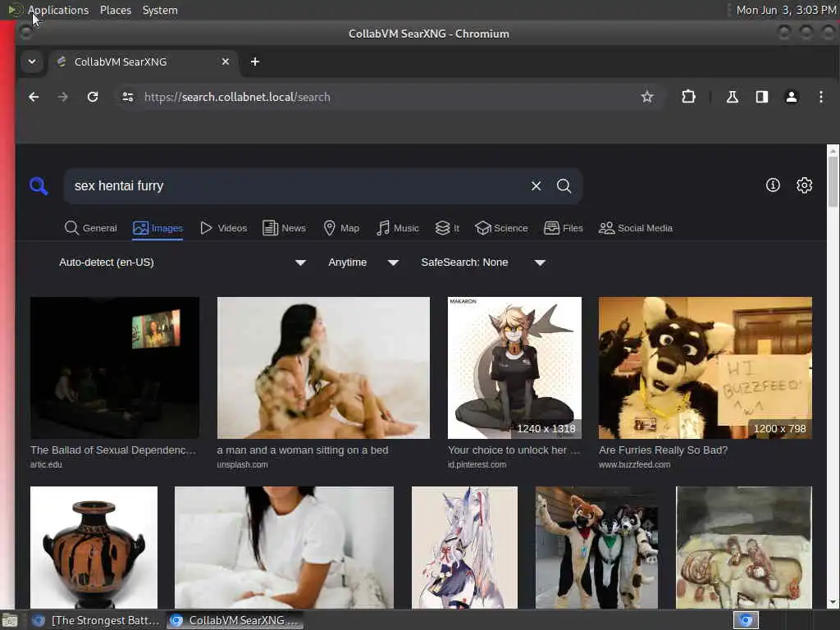Open the Places menu
The image size is (840, 630).
pos(116,10)
